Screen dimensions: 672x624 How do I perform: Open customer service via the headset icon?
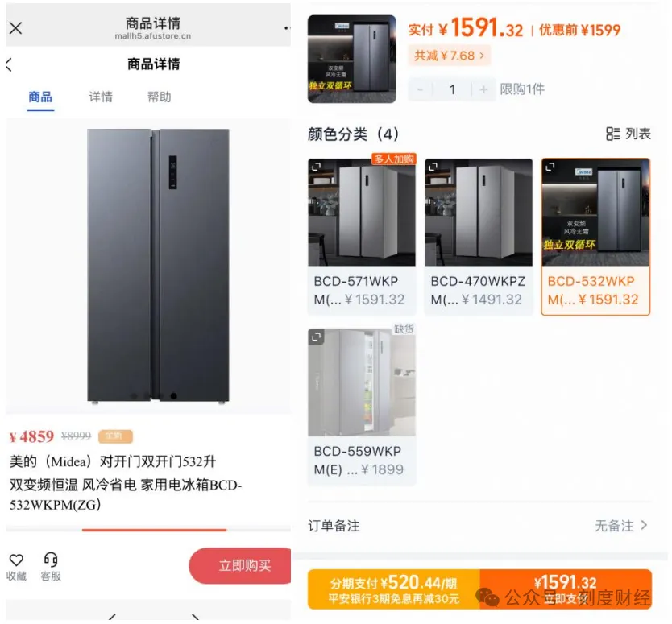click(51, 560)
